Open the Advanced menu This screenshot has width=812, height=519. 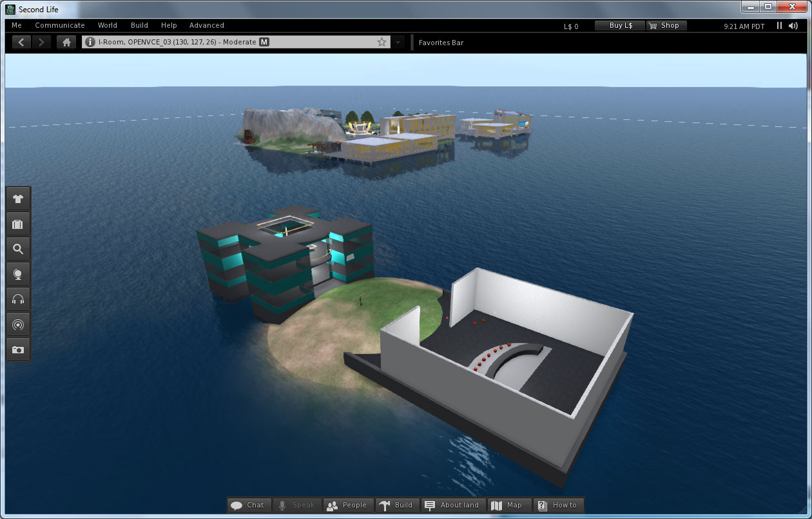207,25
